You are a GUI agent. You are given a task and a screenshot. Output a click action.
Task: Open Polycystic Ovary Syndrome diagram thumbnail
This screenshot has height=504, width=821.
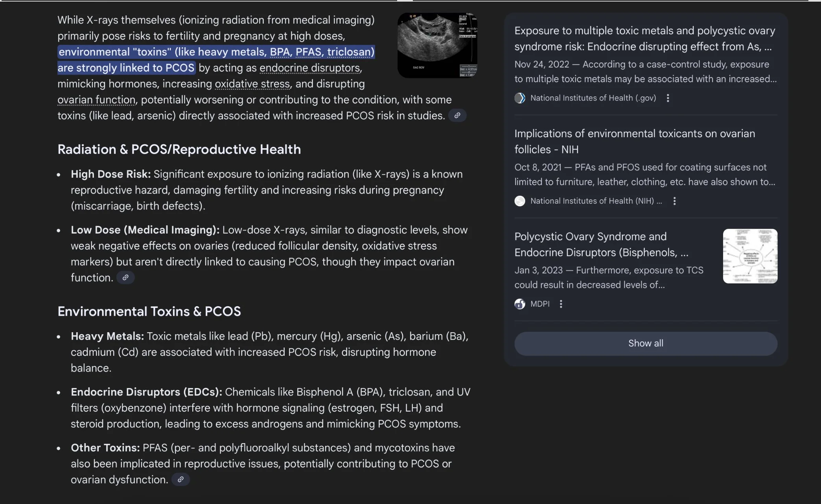pyautogui.click(x=750, y=256)
